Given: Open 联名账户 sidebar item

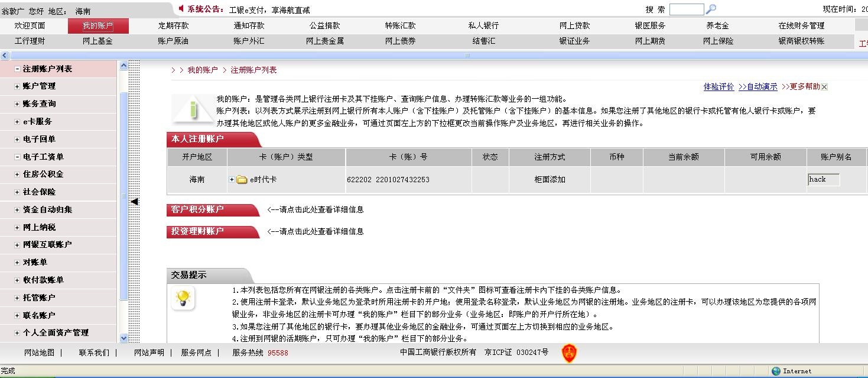Looking at the screenshot, I should [39, 315].
